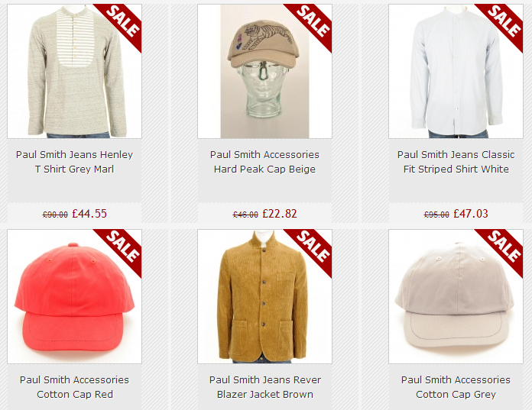The height and width of the screenshot is (410, 532).
Task: Open the Hard Peak Cap Beige photo
Action: tap(264, 71)
